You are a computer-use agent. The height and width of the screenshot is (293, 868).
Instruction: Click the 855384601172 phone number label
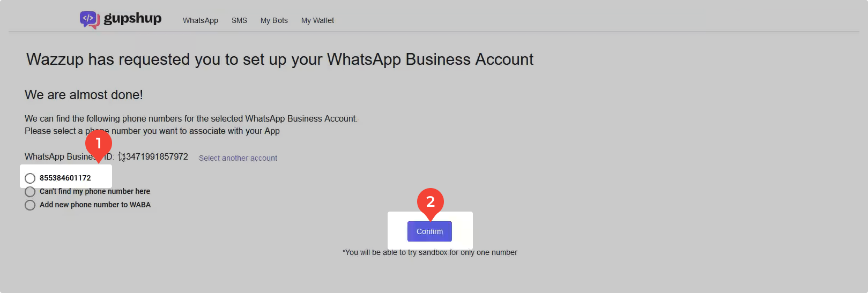click(x=65, y=178)
